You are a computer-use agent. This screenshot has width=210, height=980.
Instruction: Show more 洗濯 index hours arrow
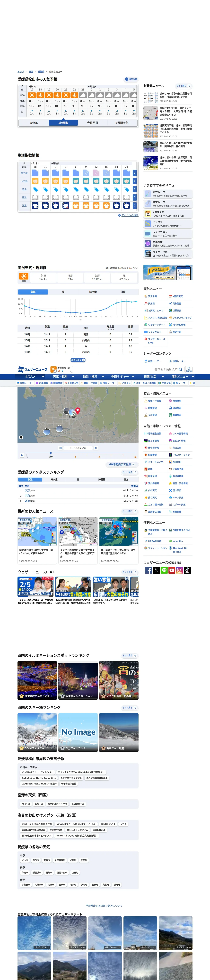(x=135, y=205)
